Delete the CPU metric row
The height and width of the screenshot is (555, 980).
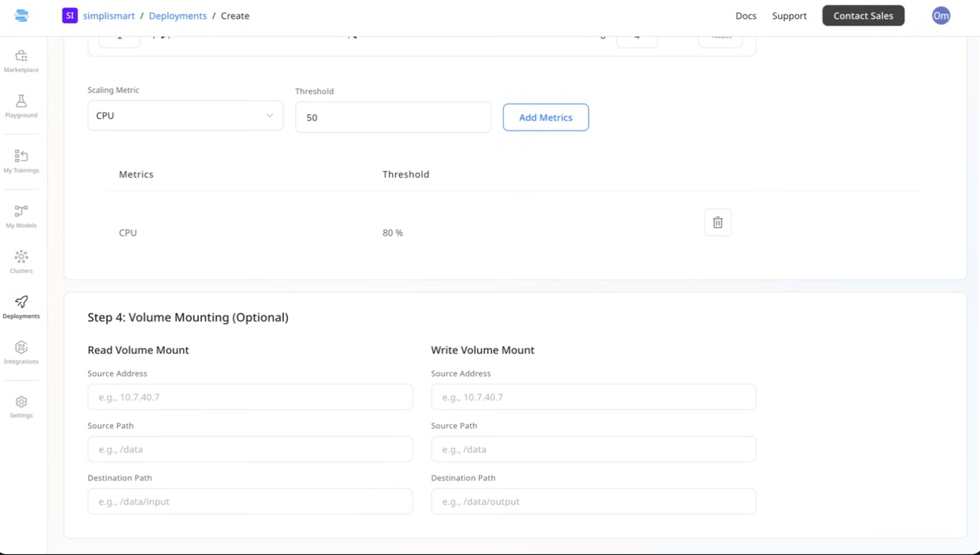[x=717, y=222]
